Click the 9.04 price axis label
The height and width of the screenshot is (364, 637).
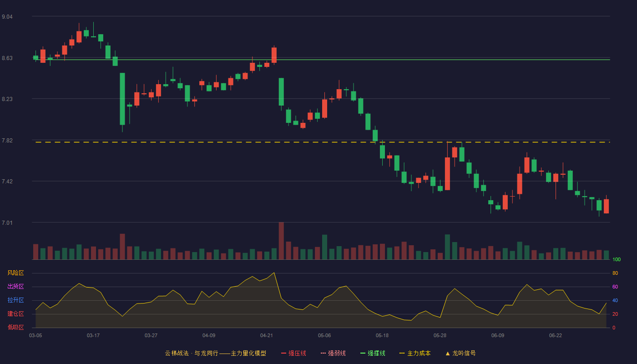tap(7, 17)
